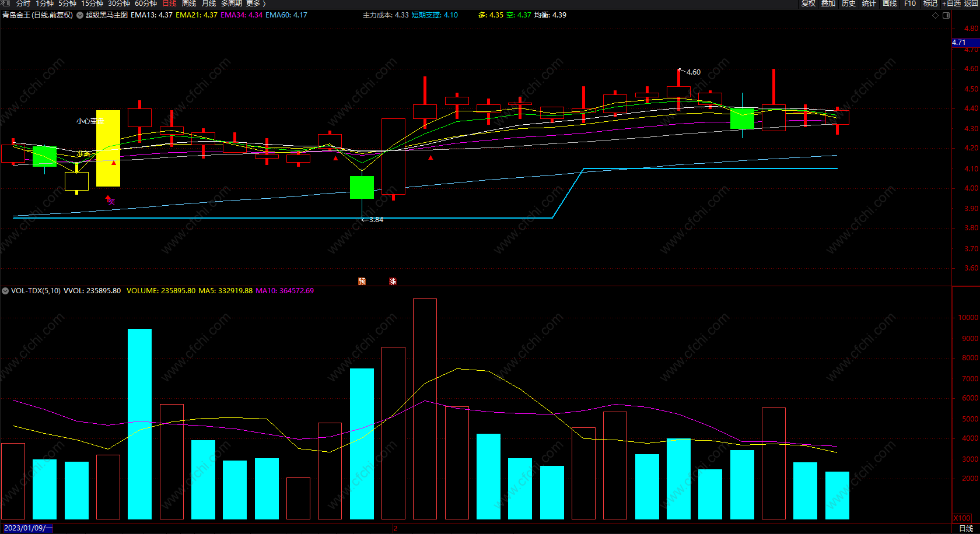Click the EMA13: 4.37 readout
This screenshot has width=980, height=534.
[152, 15]
